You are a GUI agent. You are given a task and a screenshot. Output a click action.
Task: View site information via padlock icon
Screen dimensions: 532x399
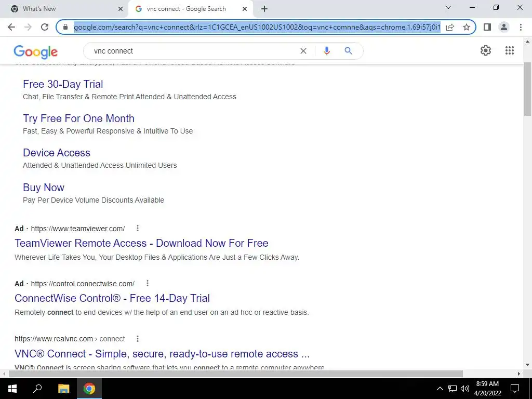click(x=65, y=27)
